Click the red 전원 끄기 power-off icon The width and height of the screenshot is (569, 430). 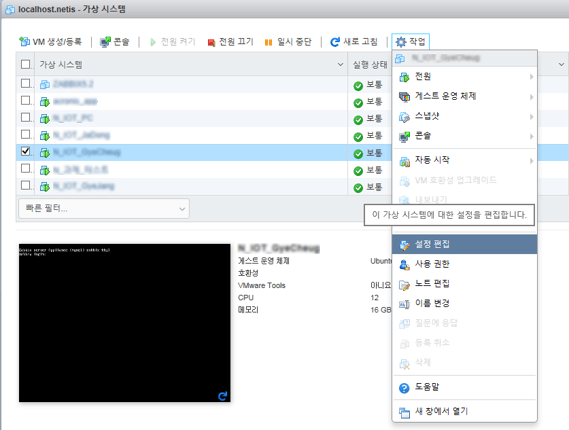point(211,42)
